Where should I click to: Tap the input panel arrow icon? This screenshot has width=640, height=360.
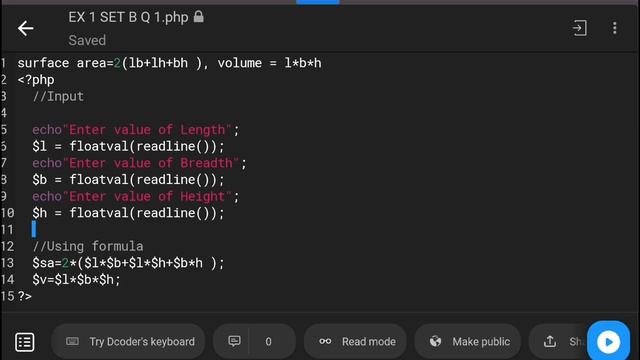pos(580,28)
